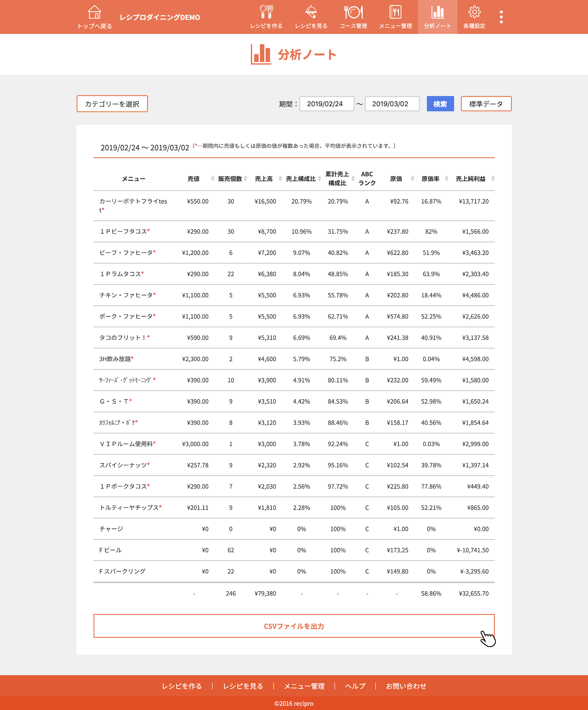The width and height of the screenshot is (588, 710).
Task: Click the 標準データ button
Action: pyautogui.click(x=486, y=104)
